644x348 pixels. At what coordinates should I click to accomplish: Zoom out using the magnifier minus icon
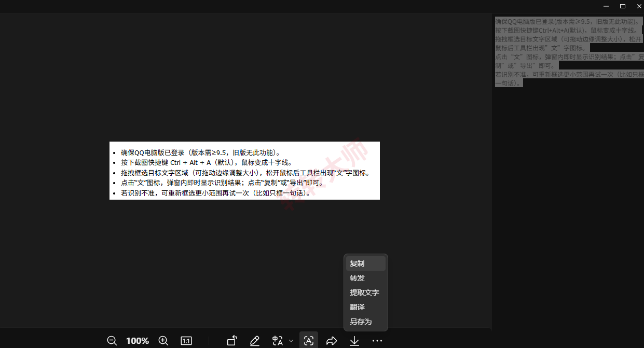112,341
